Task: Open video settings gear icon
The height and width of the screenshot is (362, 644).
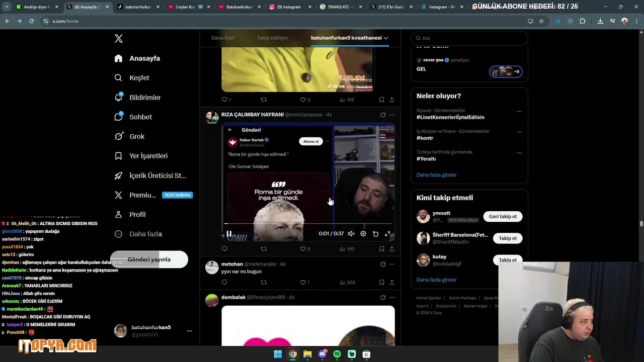Action: tap(363, 234)
